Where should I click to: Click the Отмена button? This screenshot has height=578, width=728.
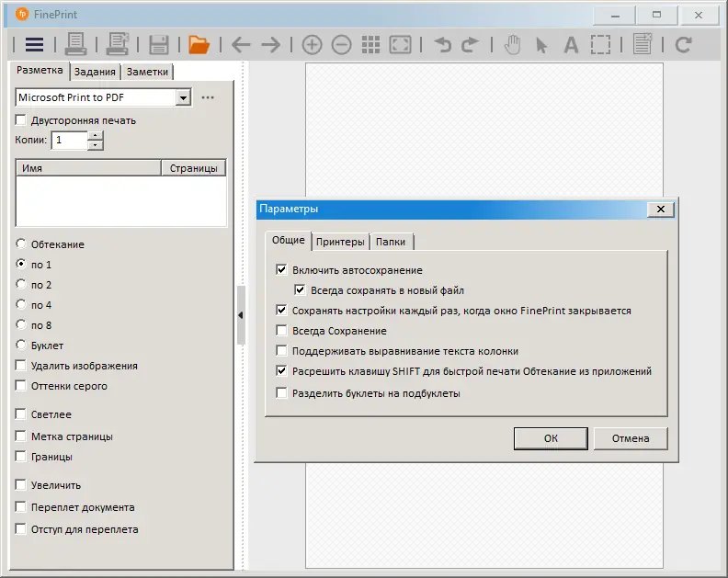click(x=631, y=438)
